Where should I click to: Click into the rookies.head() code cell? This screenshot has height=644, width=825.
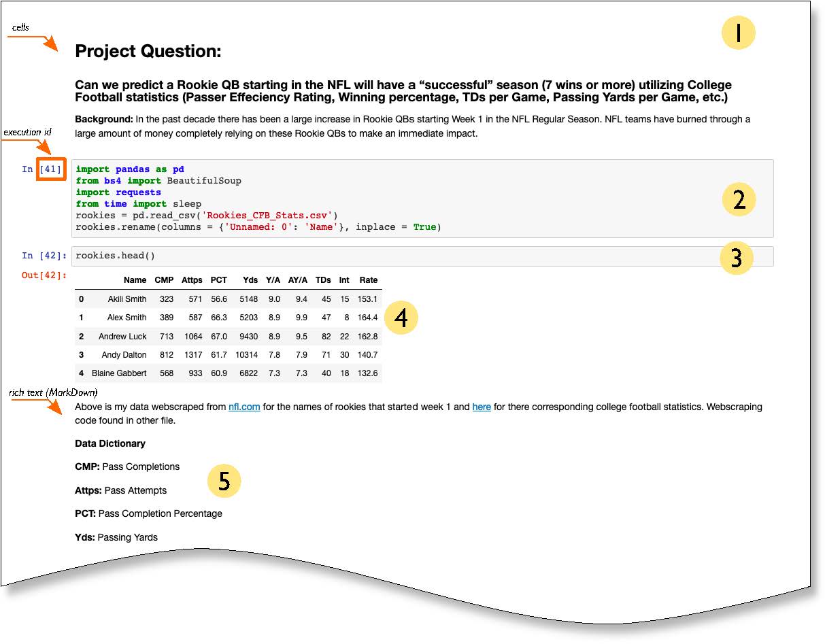click(x=422, y=256)
